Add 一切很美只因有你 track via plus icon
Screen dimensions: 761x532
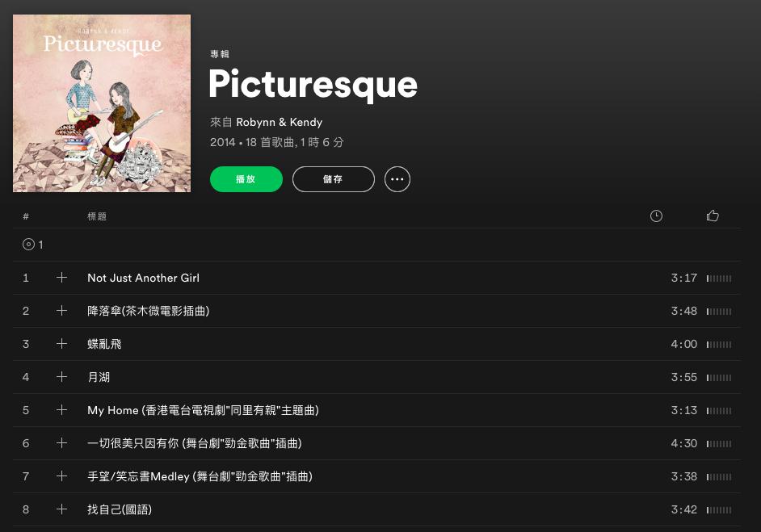61,442
